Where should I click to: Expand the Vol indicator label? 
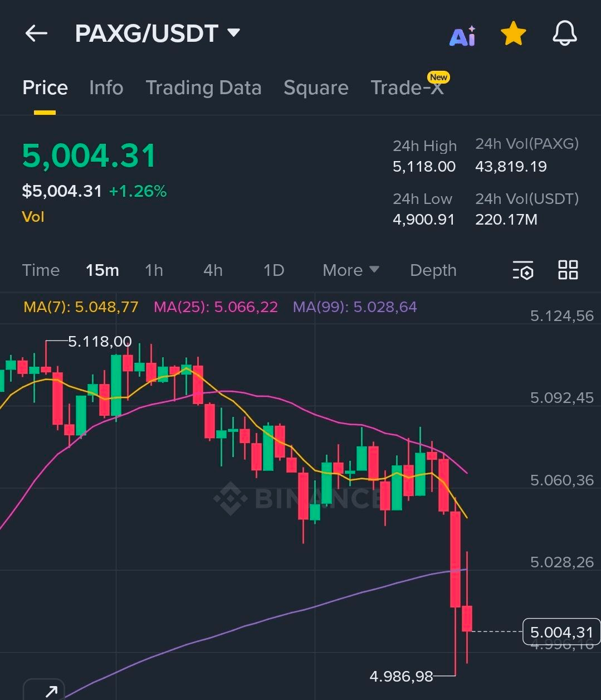(33, 217)
